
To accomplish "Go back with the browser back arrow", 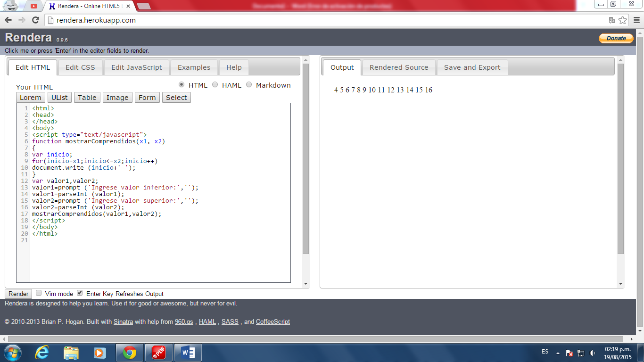I will click(x=8, y=20).
